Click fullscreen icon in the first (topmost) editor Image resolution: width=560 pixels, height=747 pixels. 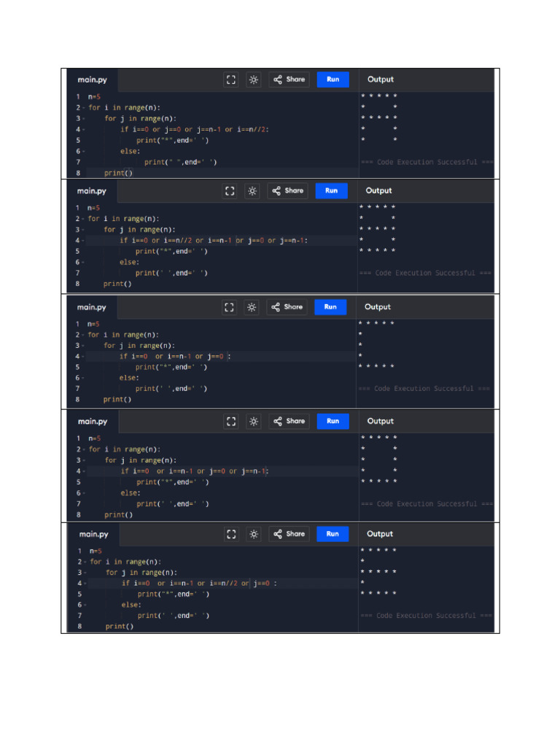click(231, 80)
